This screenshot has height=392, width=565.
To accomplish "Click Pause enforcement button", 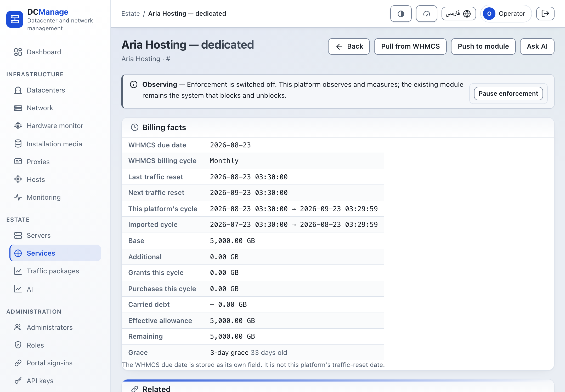I will pos(508,94).
